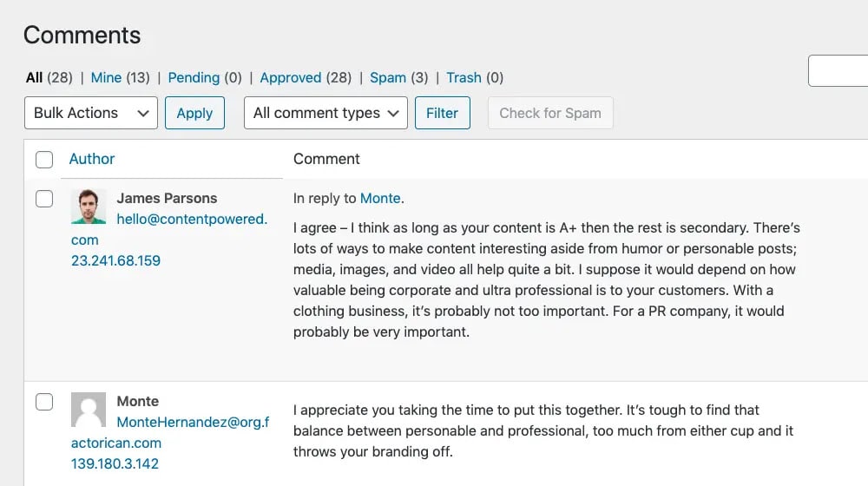Select the All comments filter

35,77
